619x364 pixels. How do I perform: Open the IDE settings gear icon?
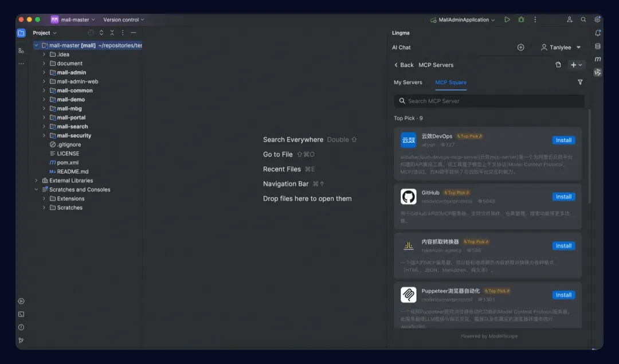click(597, 19)
